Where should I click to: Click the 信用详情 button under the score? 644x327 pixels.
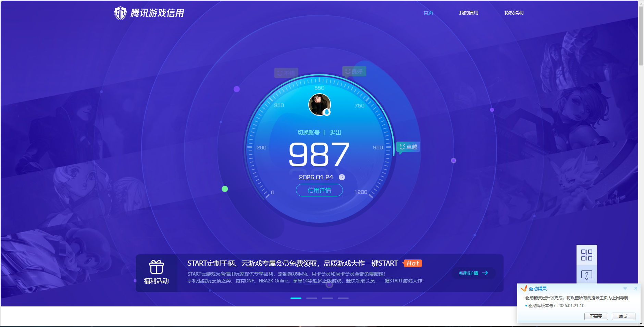[319, 190]
